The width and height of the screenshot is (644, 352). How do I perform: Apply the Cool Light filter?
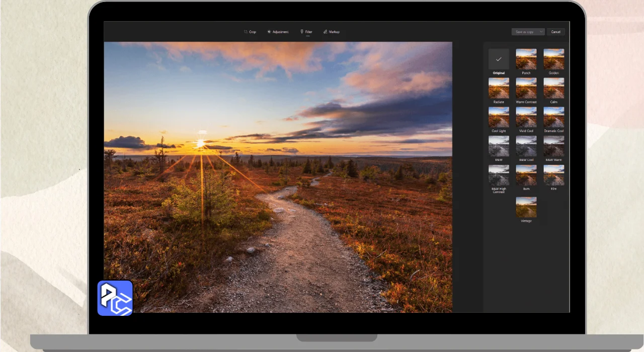pyautogui.click(x=499, y=117)
